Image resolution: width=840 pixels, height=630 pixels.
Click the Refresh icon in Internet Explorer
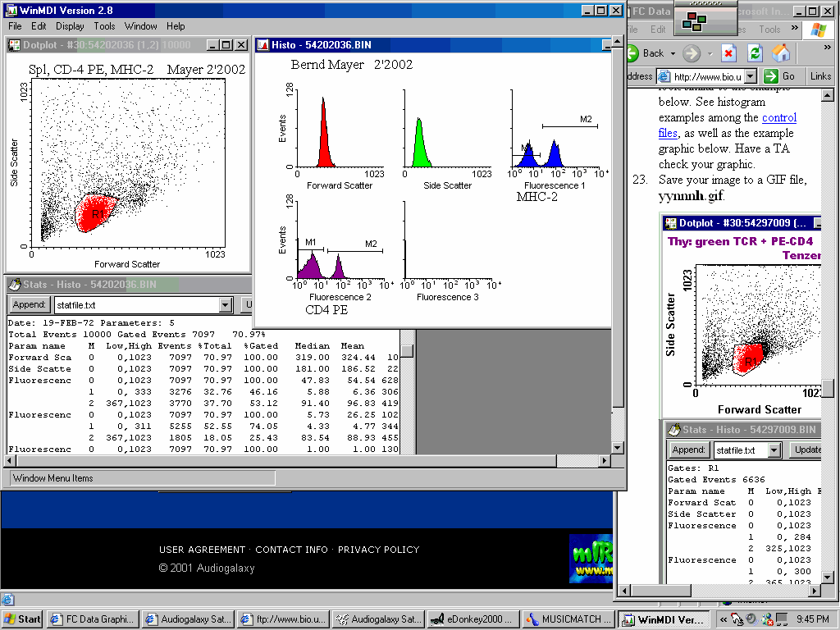pyautogui.click(x=756, y=53)
